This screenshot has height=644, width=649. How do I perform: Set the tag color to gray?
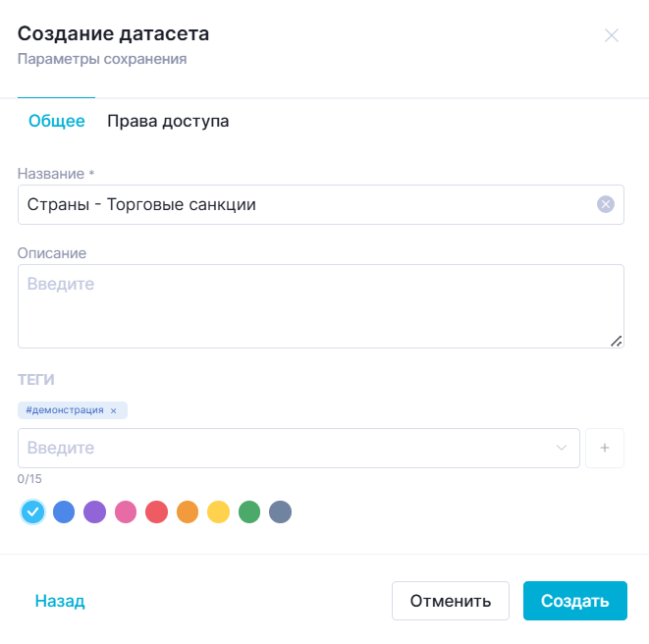[280, 511]
